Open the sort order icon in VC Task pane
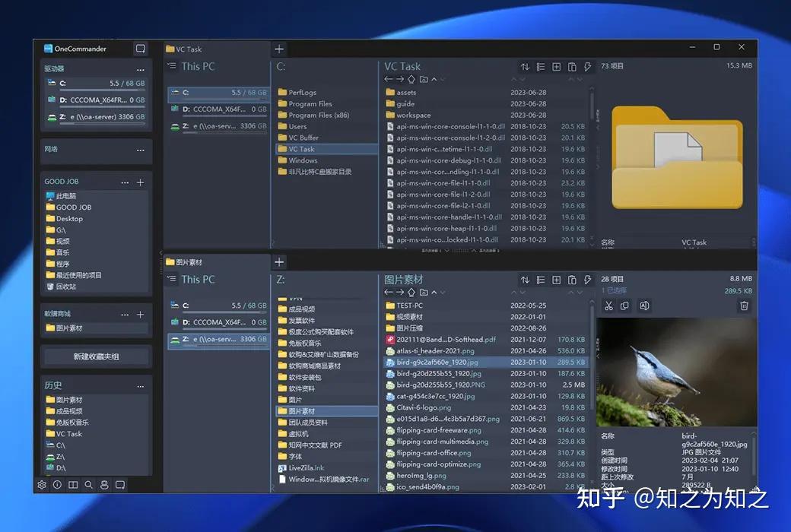The image size is (791, 532). click(x=525, y=67)
